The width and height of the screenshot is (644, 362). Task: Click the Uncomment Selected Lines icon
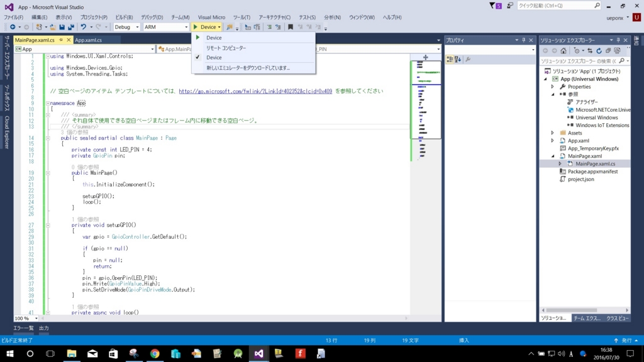pyautogui.click(x=278, y=27)
